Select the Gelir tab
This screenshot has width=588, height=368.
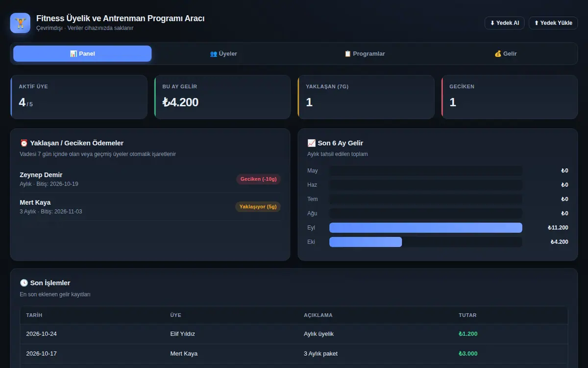coord(506,53)
